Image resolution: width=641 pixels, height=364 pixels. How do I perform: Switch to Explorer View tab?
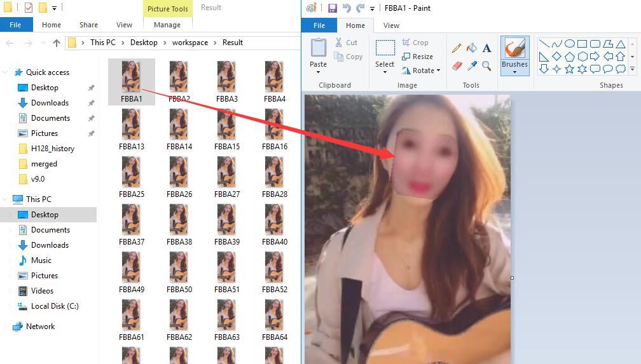pyautogui.click(x=124, y=25)
